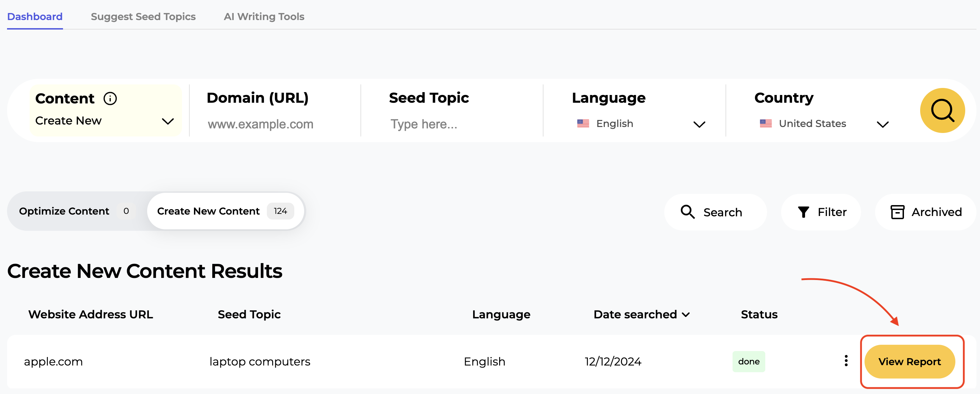Click the Language column header
The width and height of the screenshot is (980, 394).
[x=501, y=314]
